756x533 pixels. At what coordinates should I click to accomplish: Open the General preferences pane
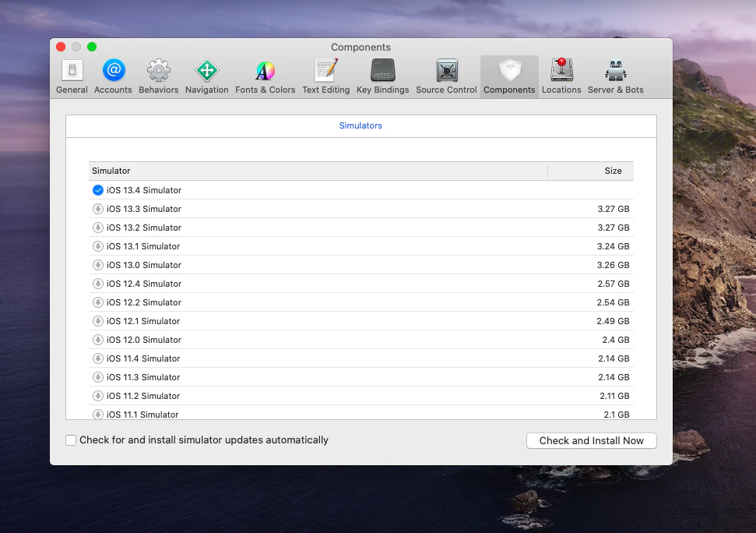(x=72, y=76)
